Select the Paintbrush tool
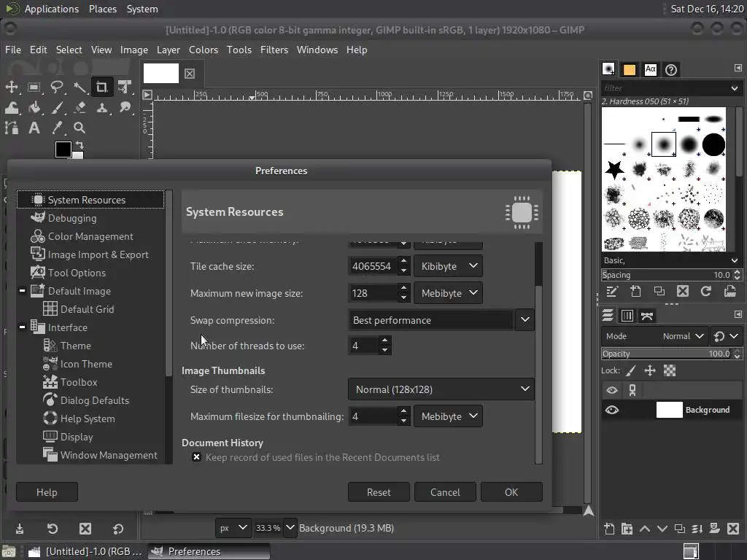 (57, 108)
